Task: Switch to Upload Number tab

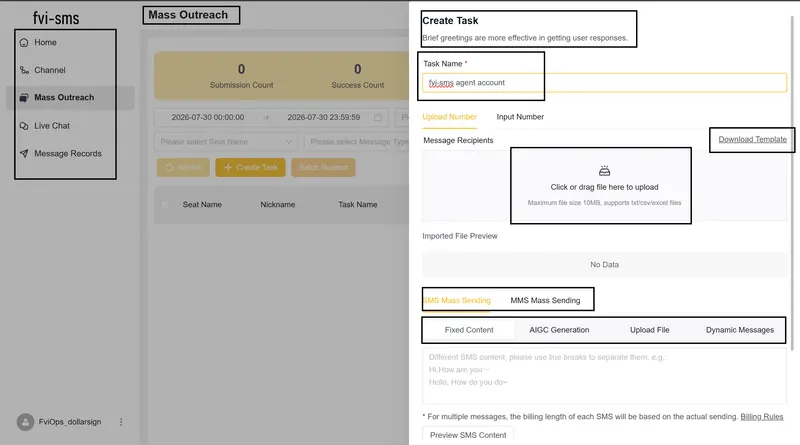Action: [449, 117]
